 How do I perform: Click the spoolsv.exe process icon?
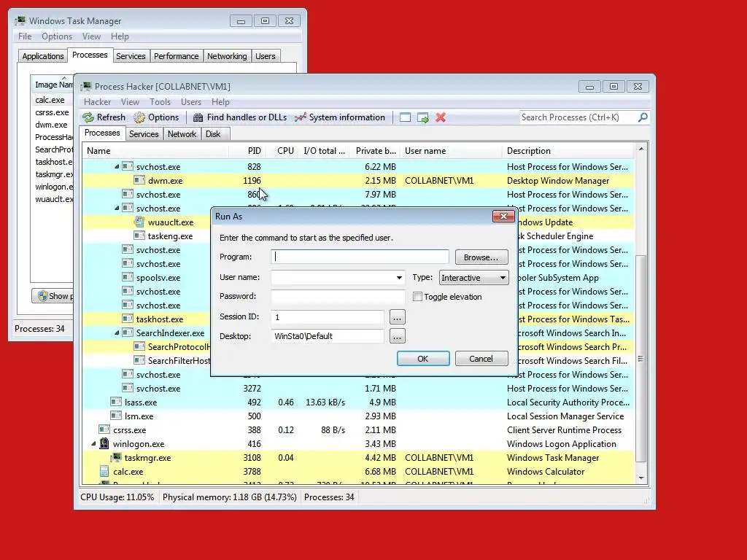pyautogui.click(x=127, y=278)
